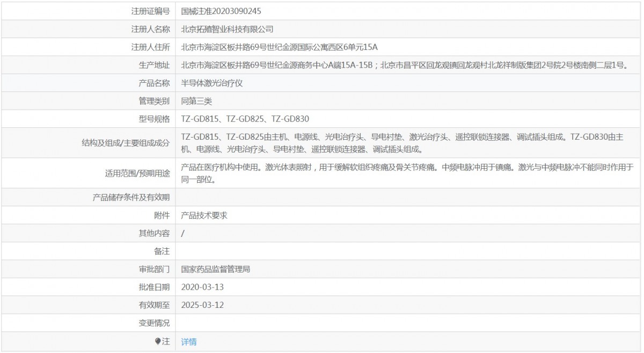Select approval body 国家药品监督管理局
Screen dimensions: 644x353
216,269
